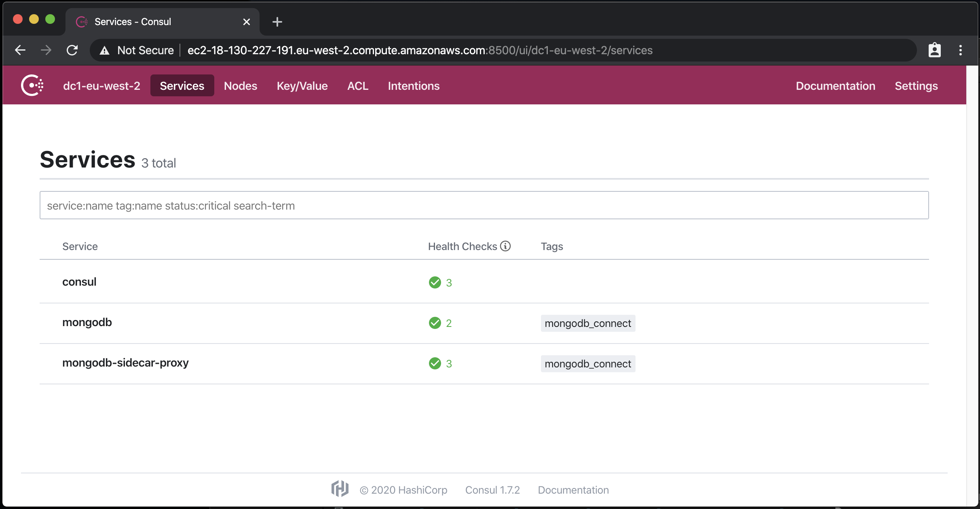Open the Key/Value section
The width and height of the screenshot is (980, 509).
tap(302, 86)
